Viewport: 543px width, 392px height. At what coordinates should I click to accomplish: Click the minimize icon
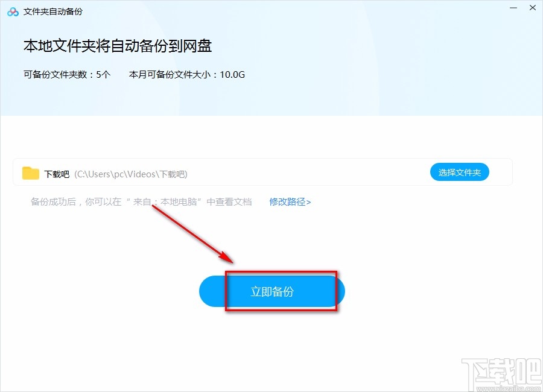pos(512,8)
